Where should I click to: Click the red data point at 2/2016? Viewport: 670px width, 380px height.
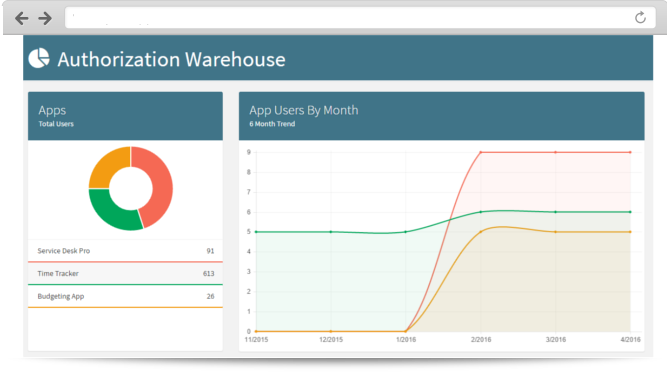pyautogui.click(x=481, y=152)
